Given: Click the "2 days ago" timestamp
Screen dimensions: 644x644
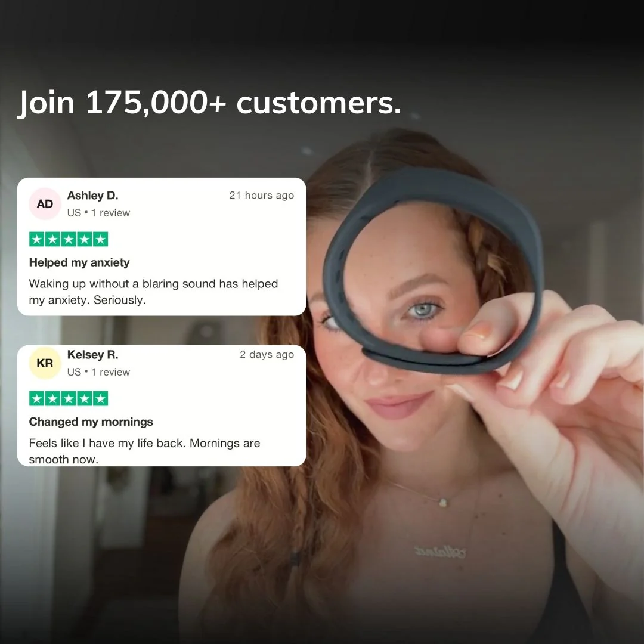Looking at the screenshot, I should [267, 354].
